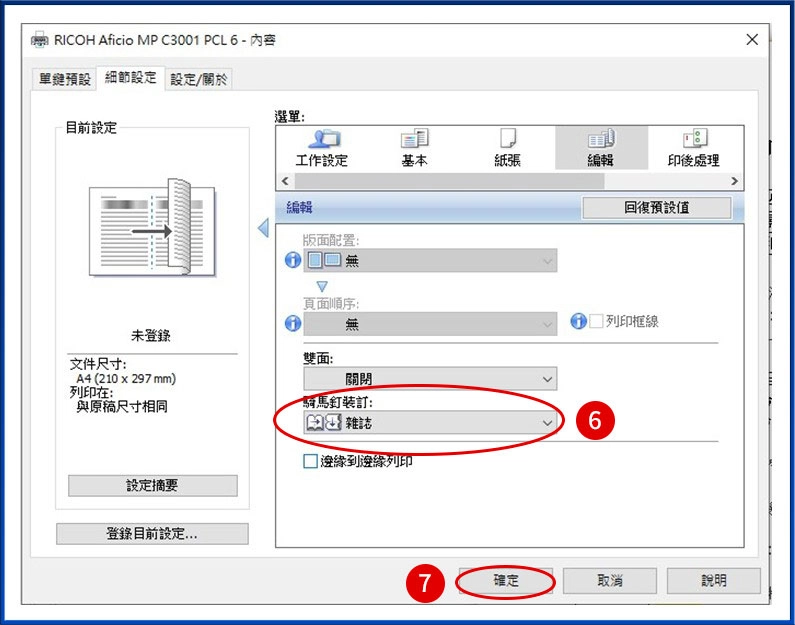Select the 編輯 menu icon
The image size is (795, 625).
pos(601,148)
